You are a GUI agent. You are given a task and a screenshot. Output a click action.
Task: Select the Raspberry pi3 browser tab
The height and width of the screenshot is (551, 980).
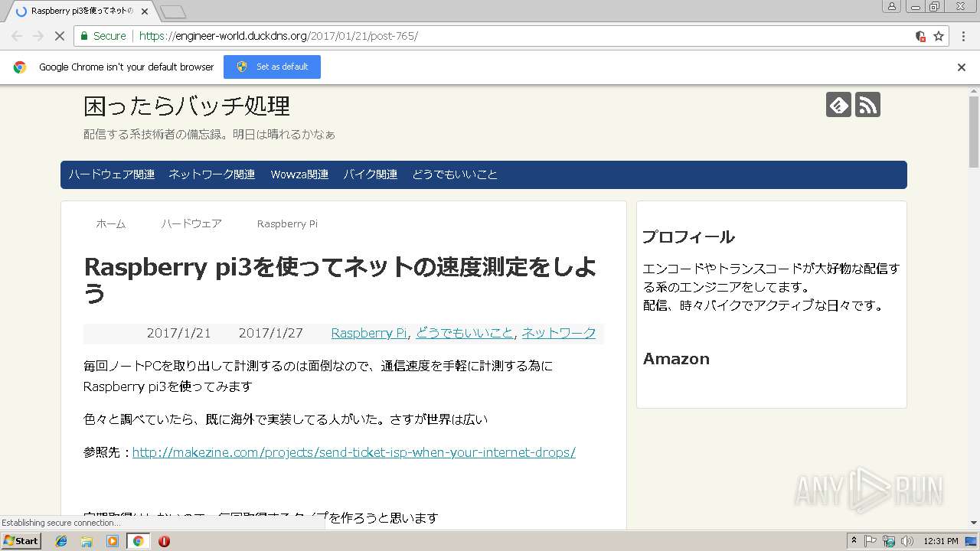click(x=80, y=11)
